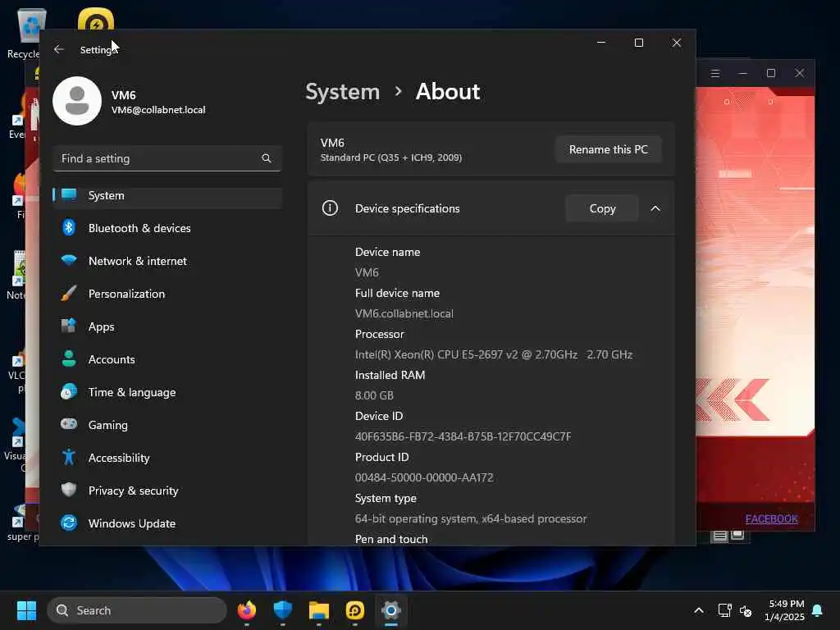Click the System monitor icon in sidebar

click(x=69, y=195)
